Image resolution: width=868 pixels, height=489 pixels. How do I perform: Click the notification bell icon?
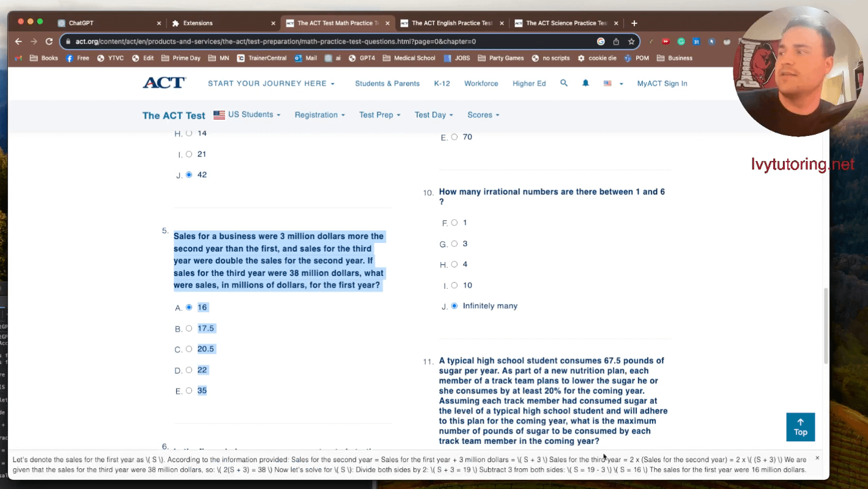point(585,83)
